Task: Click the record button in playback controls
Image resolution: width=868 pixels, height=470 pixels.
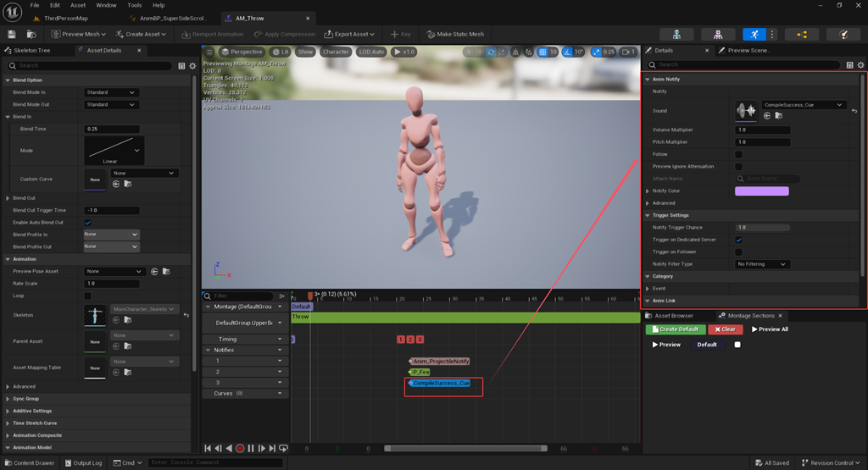Action: (x=240, y=449)
